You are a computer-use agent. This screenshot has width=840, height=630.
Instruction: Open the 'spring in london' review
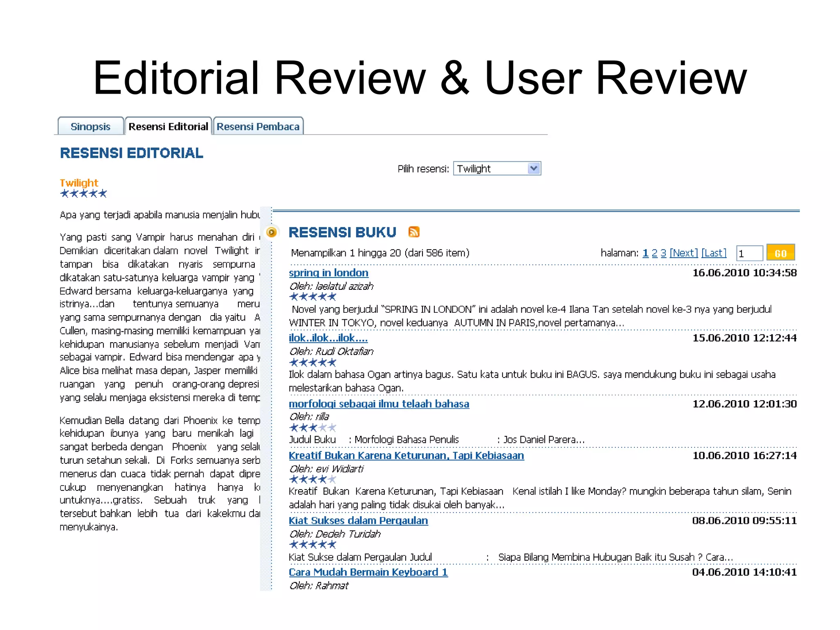click(329, 273)
